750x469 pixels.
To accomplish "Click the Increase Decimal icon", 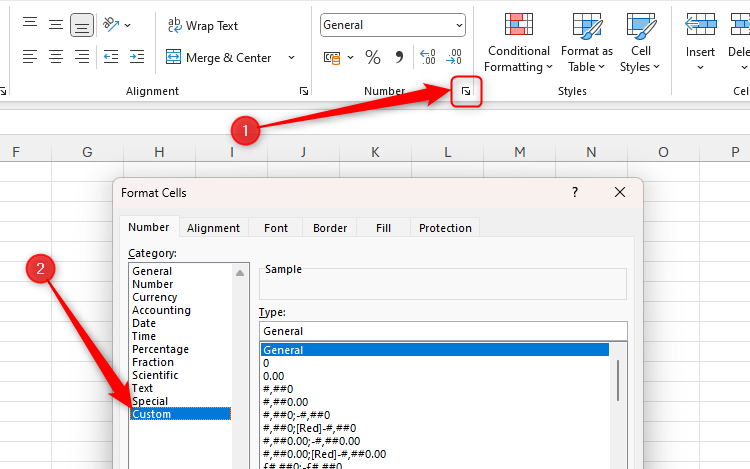I will [427, 58].
